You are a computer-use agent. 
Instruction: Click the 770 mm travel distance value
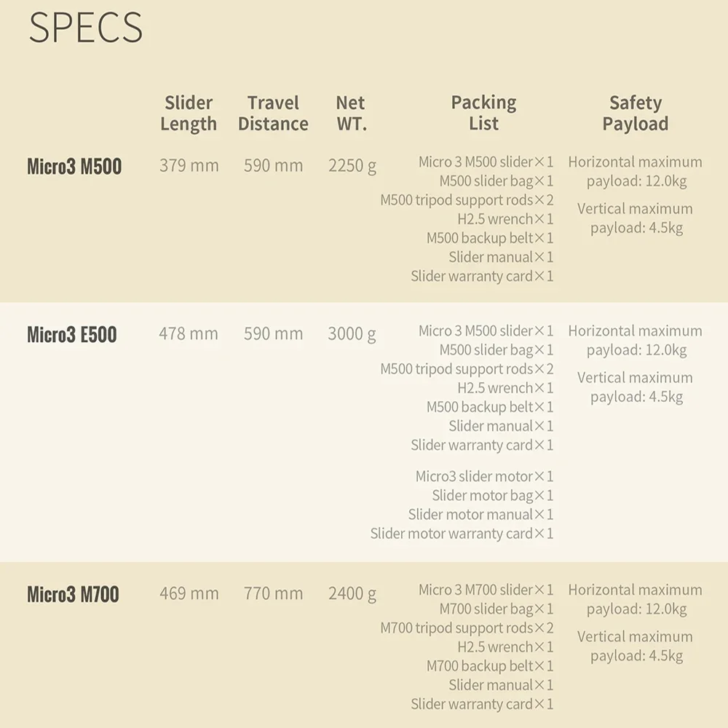(273, 593)
